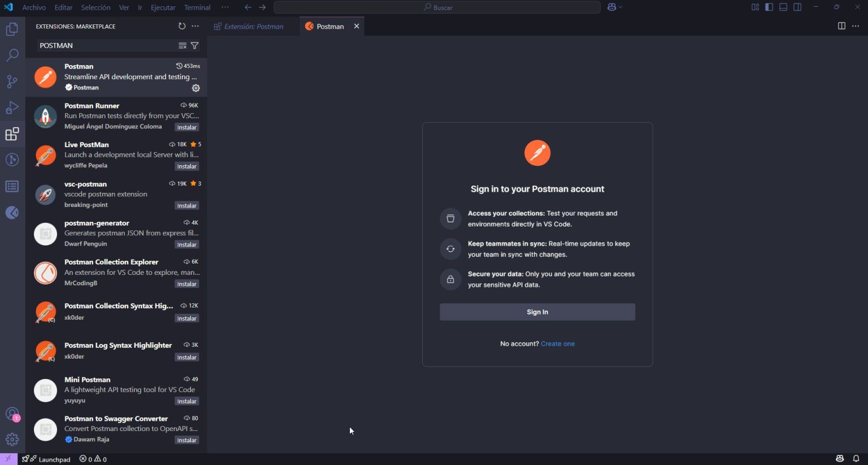The height and width of the screenshot is (465, 868).
Task: Click the Create one link
Action: [x=558, y=343]
